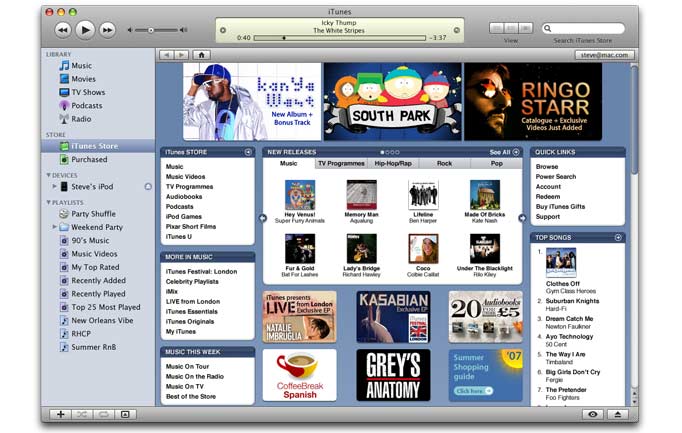Open Buy iTunes Gifts link
This screenshot has width=682, height=433.
(x=560, y=207)
